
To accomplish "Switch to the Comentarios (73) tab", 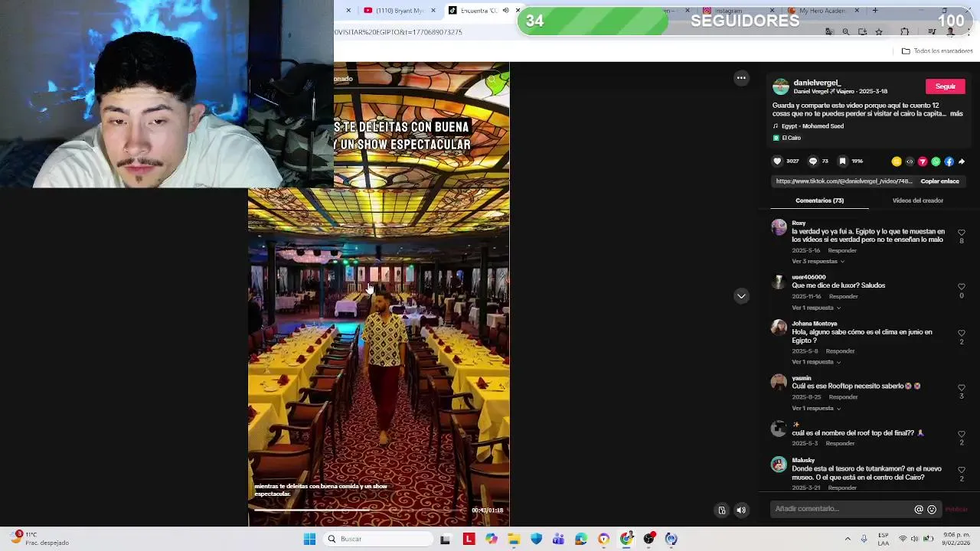I will click(x=819, y=201).
